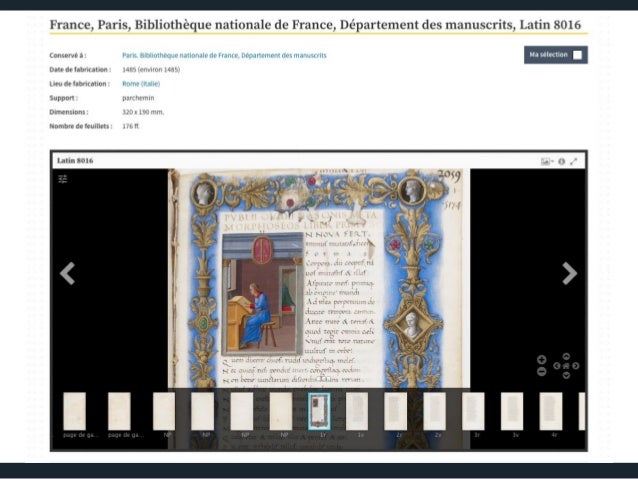Viewport: 638px width, 479px height.
Task: Check the Ma sélection checkbox
Action: (577, 55)
